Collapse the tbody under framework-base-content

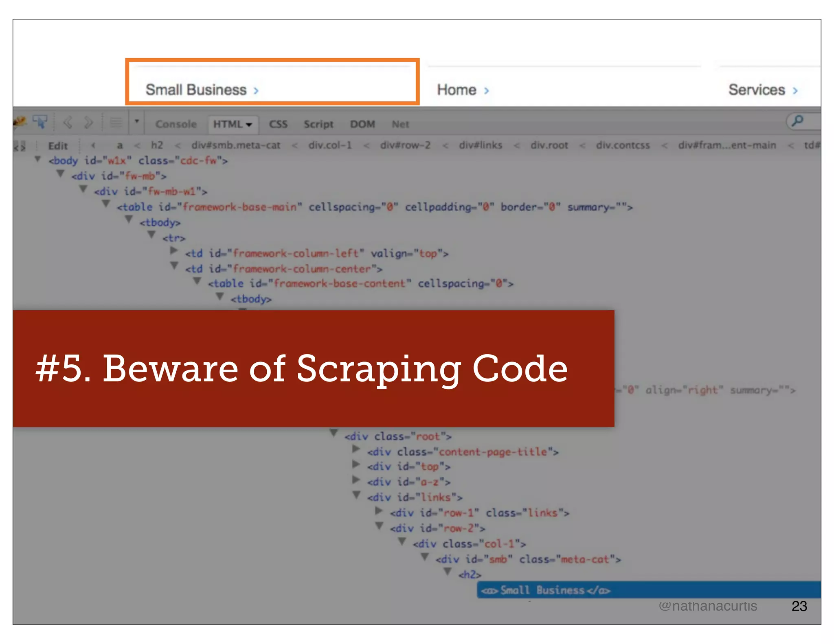(x=220, y=296)
